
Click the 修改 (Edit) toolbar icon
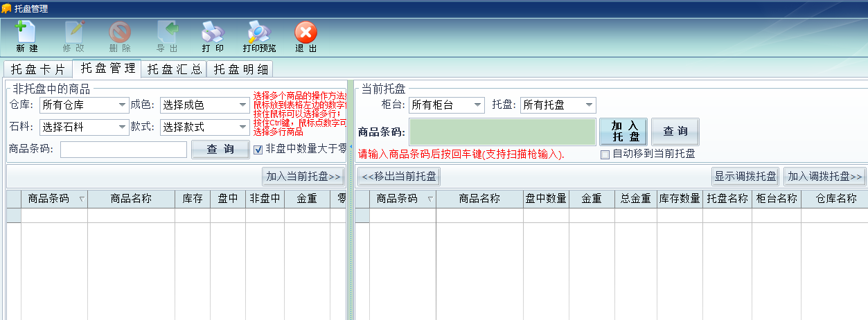coord(73,32)
